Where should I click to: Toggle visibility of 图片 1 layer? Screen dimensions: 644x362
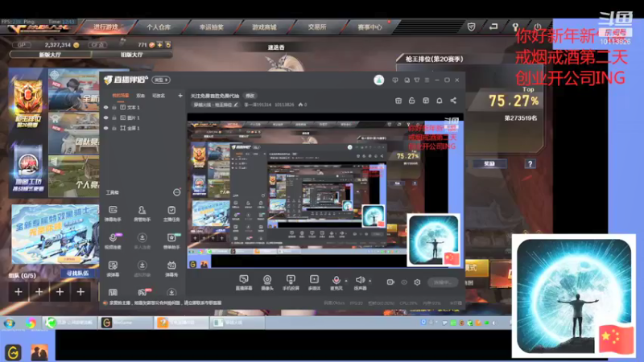pos(106,117)
